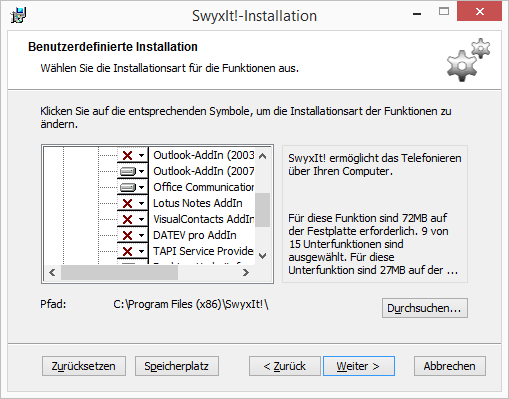Click the red X icon for Lotus Notes AddIn
The height and width of the screenshot is (399, 509).
click(x=128, y=203)
